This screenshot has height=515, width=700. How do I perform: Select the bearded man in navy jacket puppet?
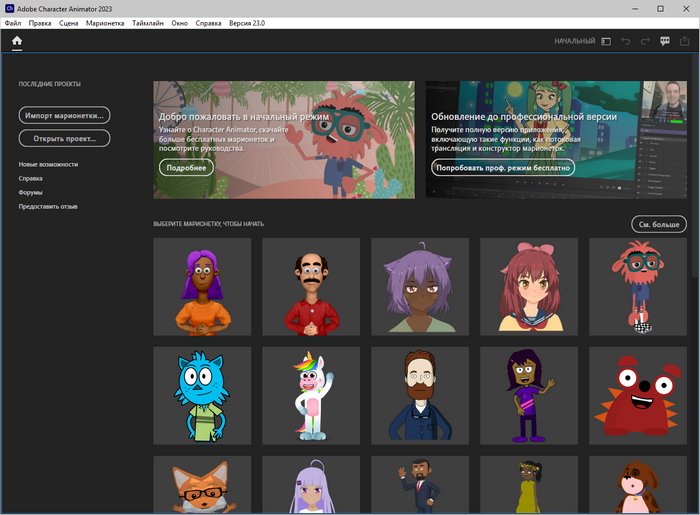tap(420, 395)
